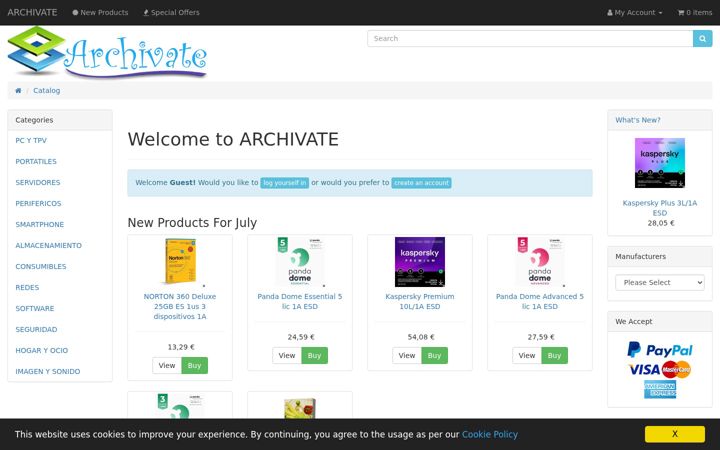The width and height of the screenshot is (720, 450).
Task: Open the PORTATILES category
Action: coord(36,162)
